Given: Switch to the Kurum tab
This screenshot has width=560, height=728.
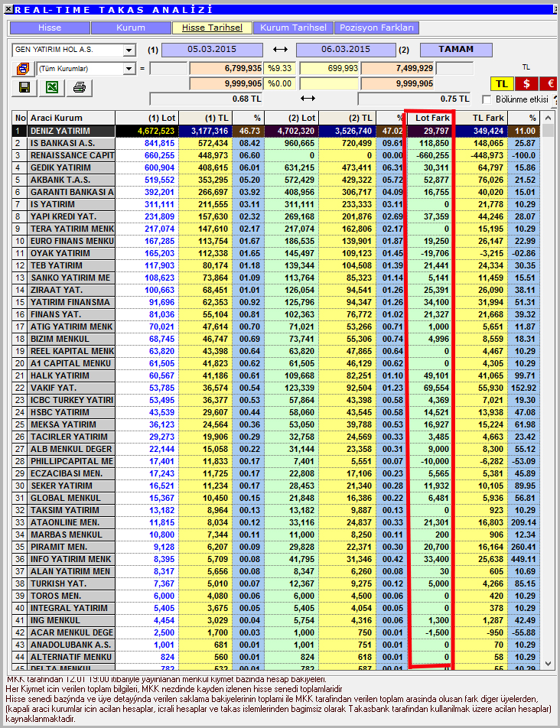Looking at the screenshot, I should point(131,28).
